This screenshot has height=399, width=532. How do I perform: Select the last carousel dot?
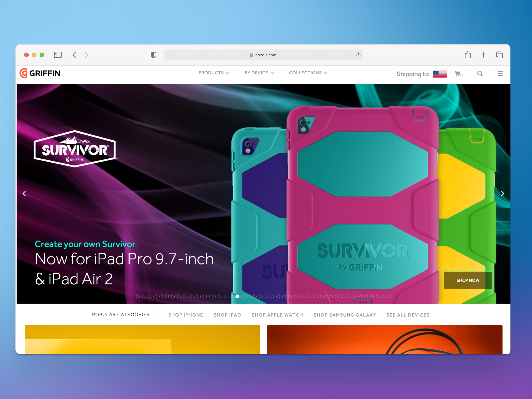389,296
